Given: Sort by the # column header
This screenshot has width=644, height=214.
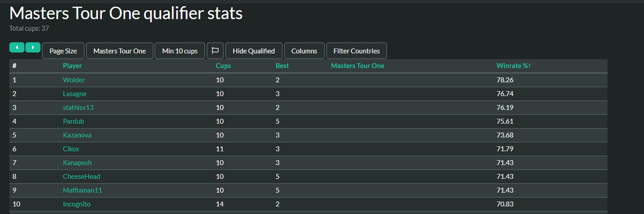Looking at the screenshot, I should pyautogui.click(x=14, y=66).
